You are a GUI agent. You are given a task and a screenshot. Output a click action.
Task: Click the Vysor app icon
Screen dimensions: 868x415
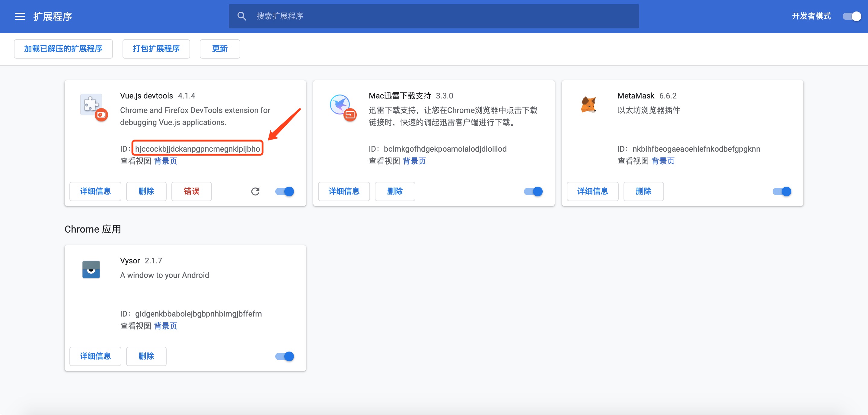[x=91, y=269]
